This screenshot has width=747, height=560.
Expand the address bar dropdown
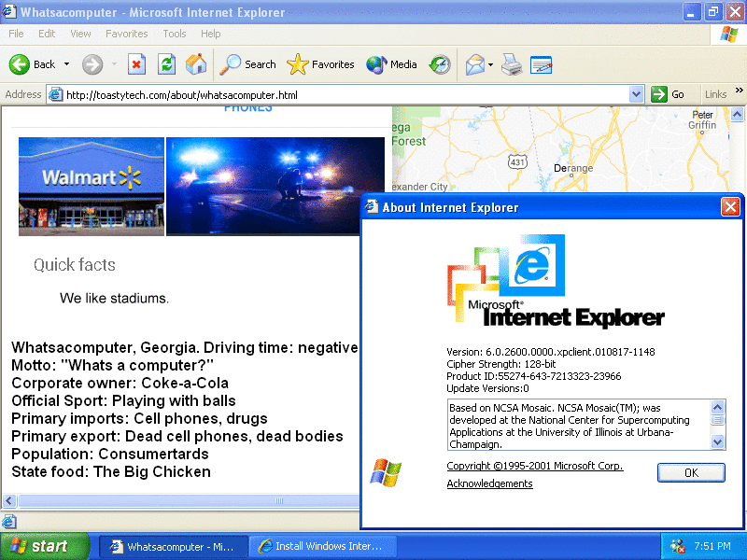(x=636, y=94)
